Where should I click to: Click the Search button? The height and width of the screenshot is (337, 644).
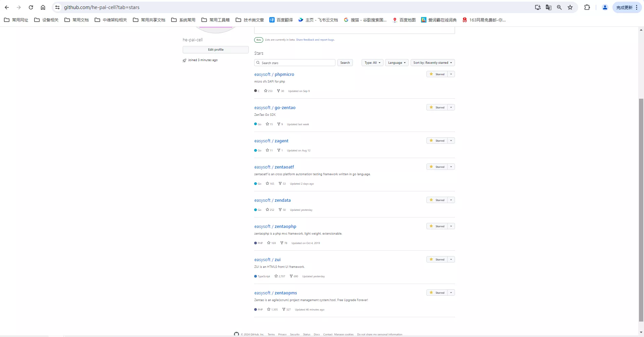tap(345, 63)
